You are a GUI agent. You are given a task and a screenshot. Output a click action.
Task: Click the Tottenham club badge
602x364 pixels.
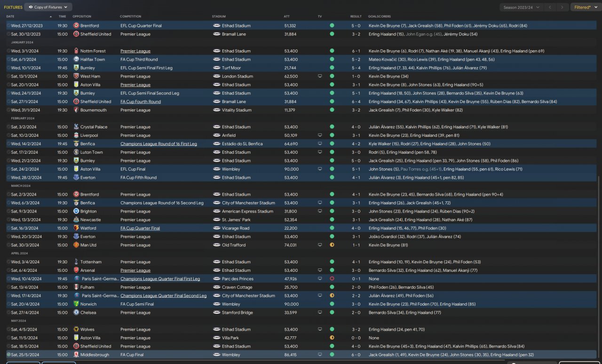click(x=76, y=262)
